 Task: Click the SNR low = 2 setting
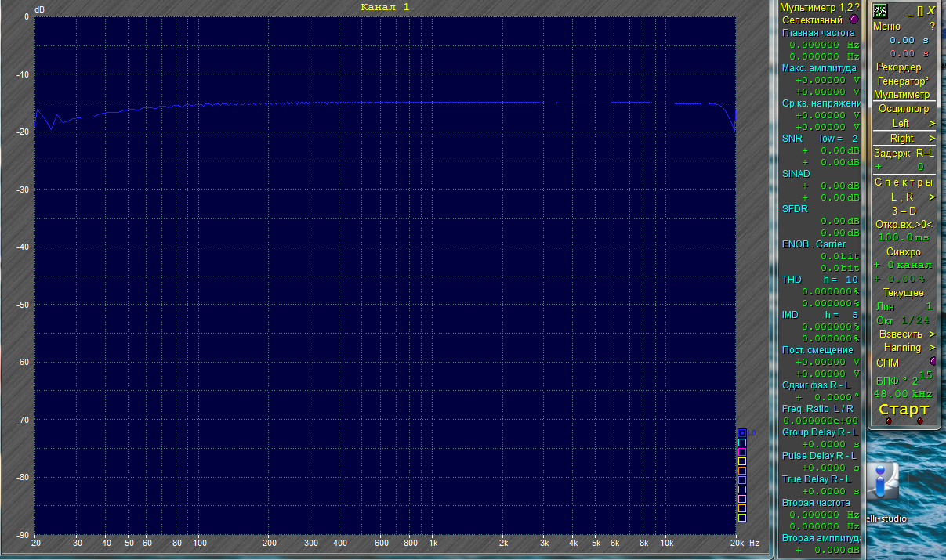tap(820, 139)
